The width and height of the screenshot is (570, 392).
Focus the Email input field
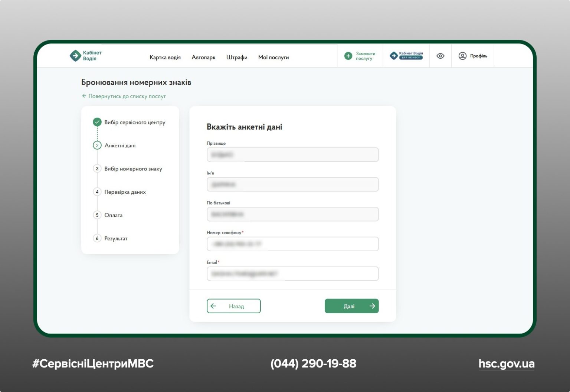point(292,274)
